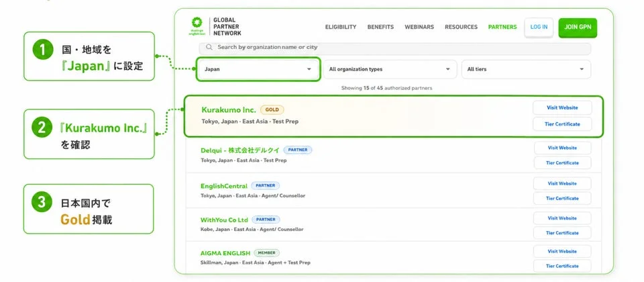This screenshot has height=282, width=644.
Task: Open the WithYou Co Ltd partner link
Action: click(x=224, y=220)
